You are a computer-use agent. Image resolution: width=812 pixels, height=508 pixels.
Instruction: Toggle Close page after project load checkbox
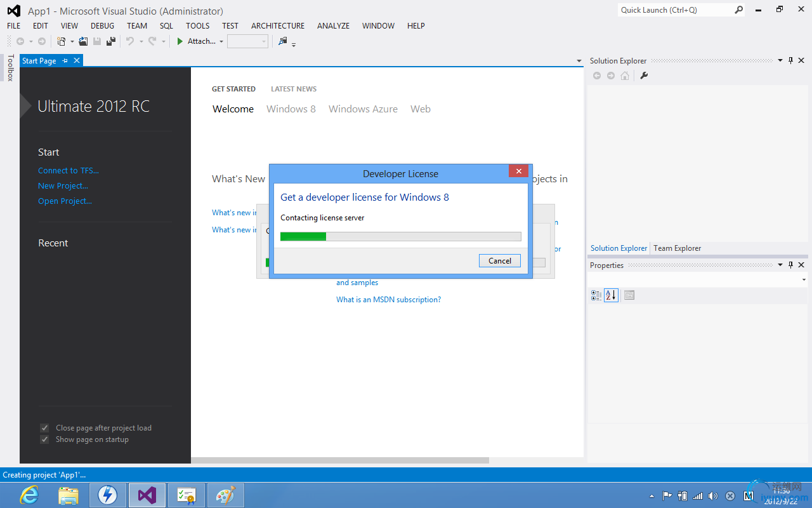click(x=44, y=428)
